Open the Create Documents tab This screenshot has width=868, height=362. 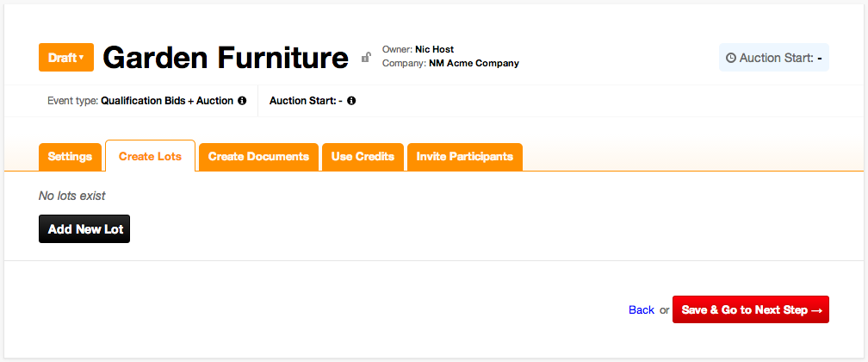(258, 157)
